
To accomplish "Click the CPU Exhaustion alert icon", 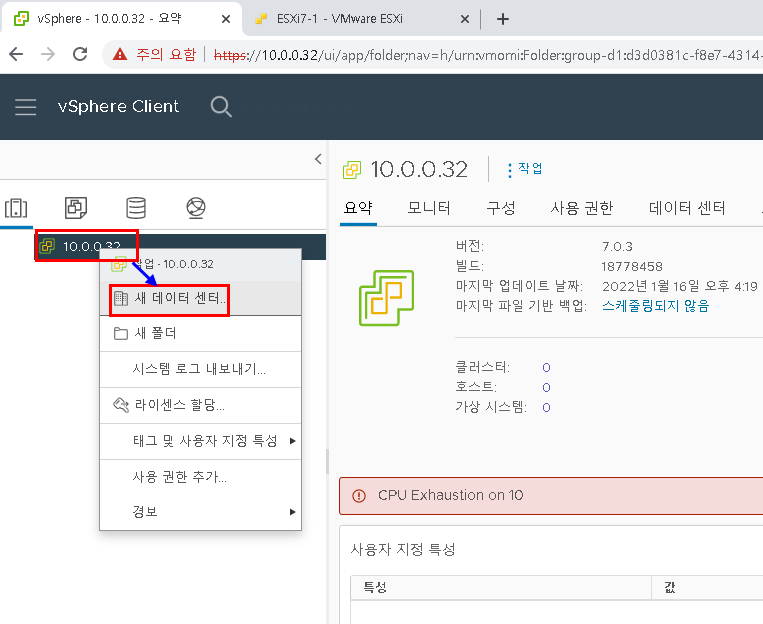I will pos(359,496).
